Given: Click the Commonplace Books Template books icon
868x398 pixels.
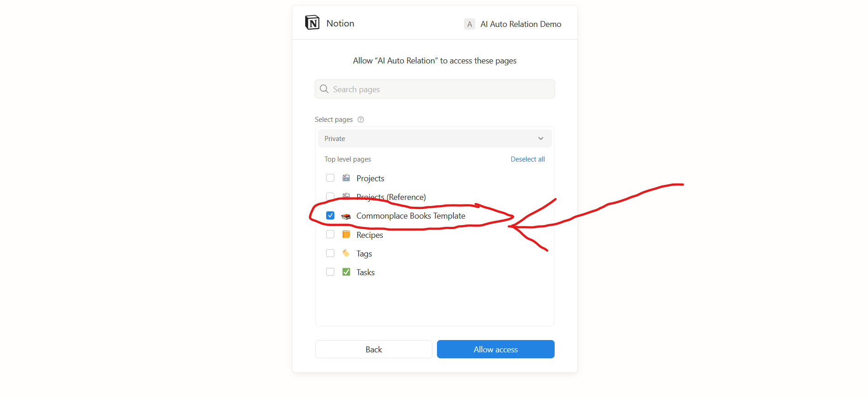Looking at the screenshot, I should coord(346,216).
